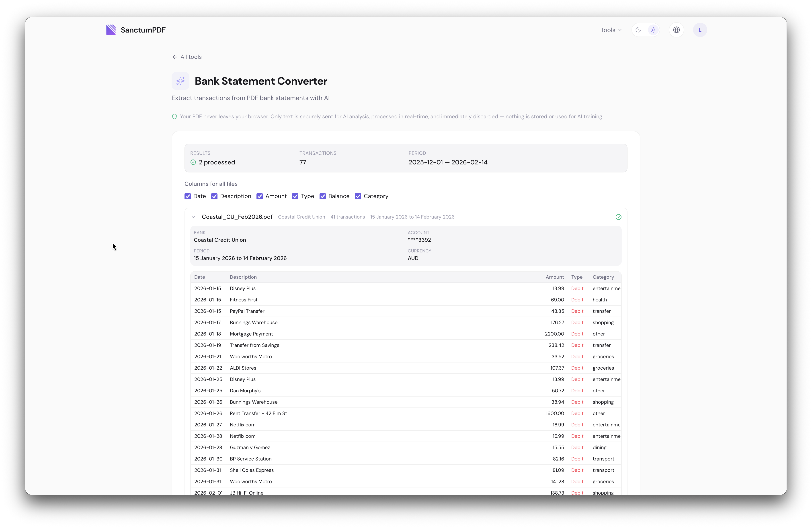Image resolution: width=812 pixels, height=528 pixels.
Task: Toggle the Type column checkbox
Action: [295, 196]
